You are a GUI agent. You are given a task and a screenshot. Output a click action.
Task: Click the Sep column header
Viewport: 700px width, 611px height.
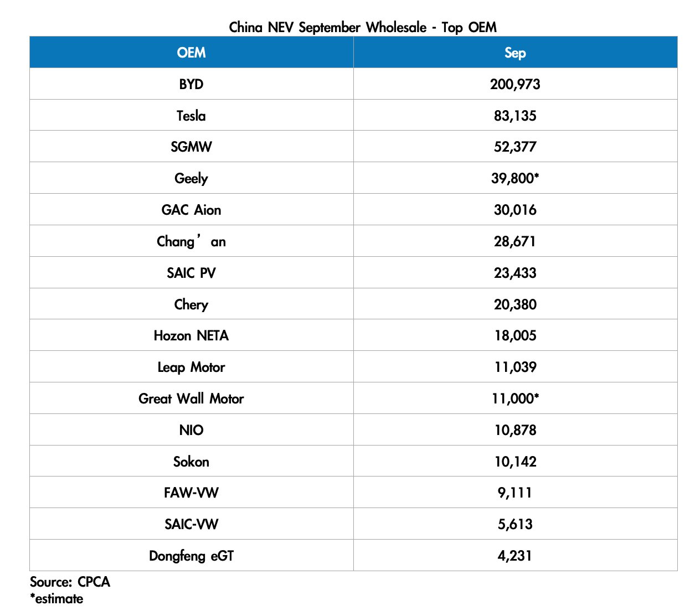[515, 53]
